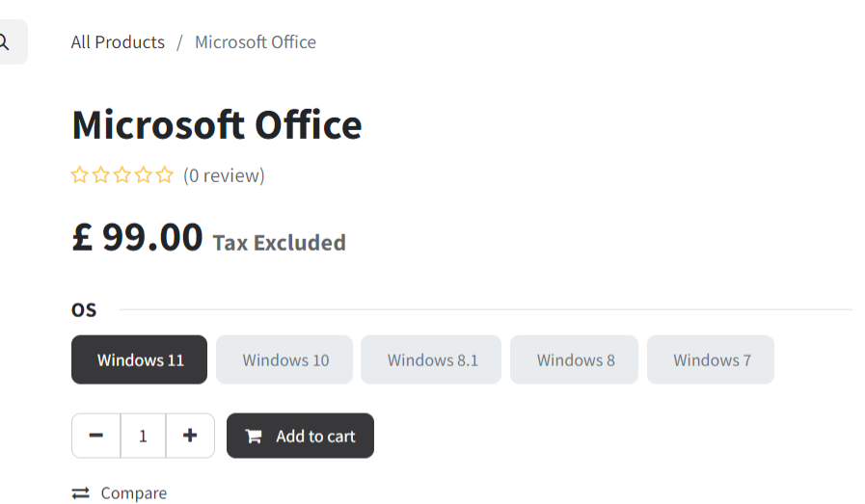The width and height of the screenshot is (865, 504).
Task: Switch OS to Windows 7
Action: pos(712,359)
